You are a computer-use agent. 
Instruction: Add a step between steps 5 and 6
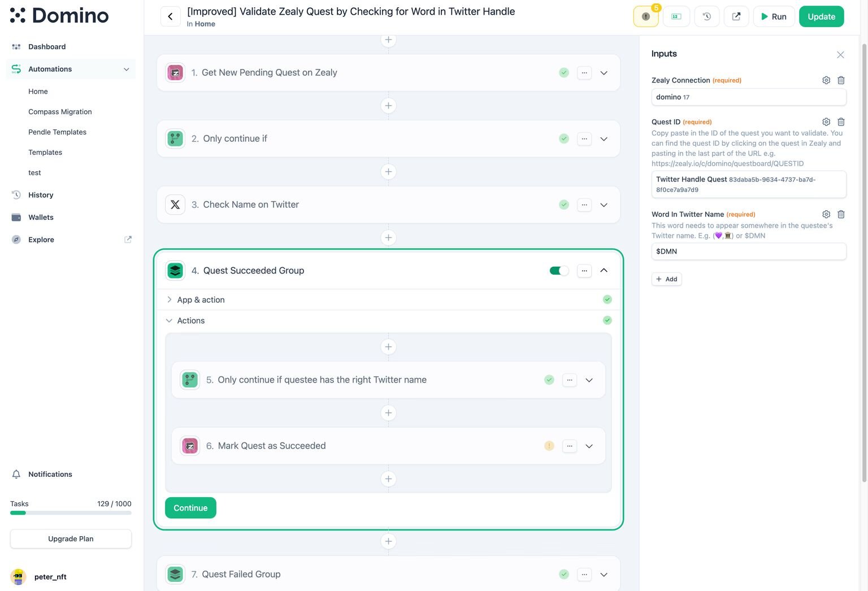click(388, 413)
